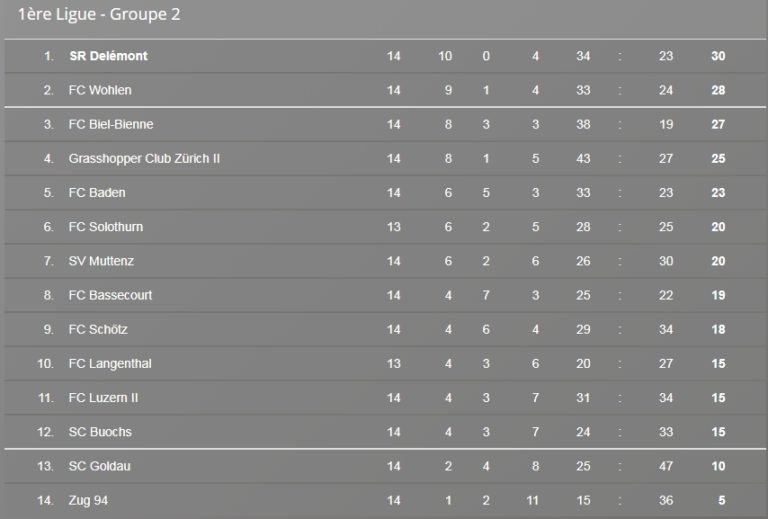
Task: Open the SR Delémont team entry
Action: coord(108,56)
